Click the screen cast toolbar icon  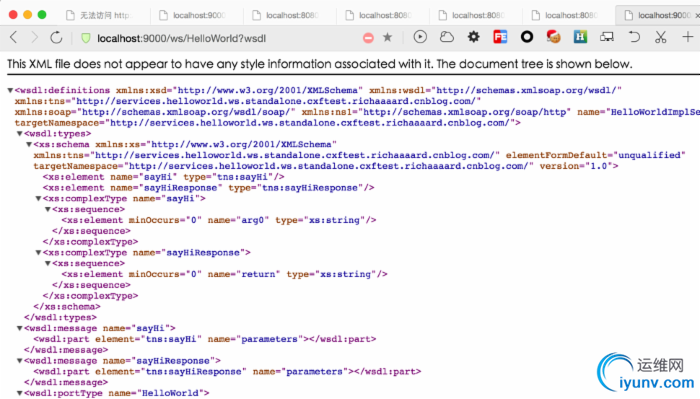pyautogui.click(x=607, y=37)
